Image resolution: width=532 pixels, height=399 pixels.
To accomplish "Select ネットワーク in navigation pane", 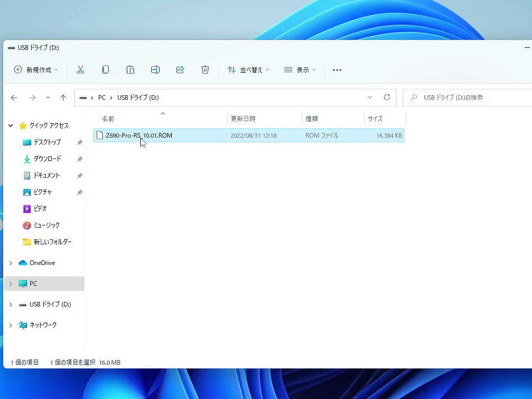I will (43, 325).
